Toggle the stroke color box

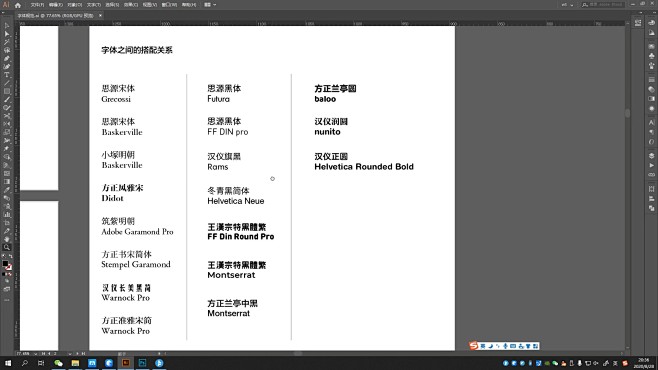pyautogui.click(x=9, y=267)
